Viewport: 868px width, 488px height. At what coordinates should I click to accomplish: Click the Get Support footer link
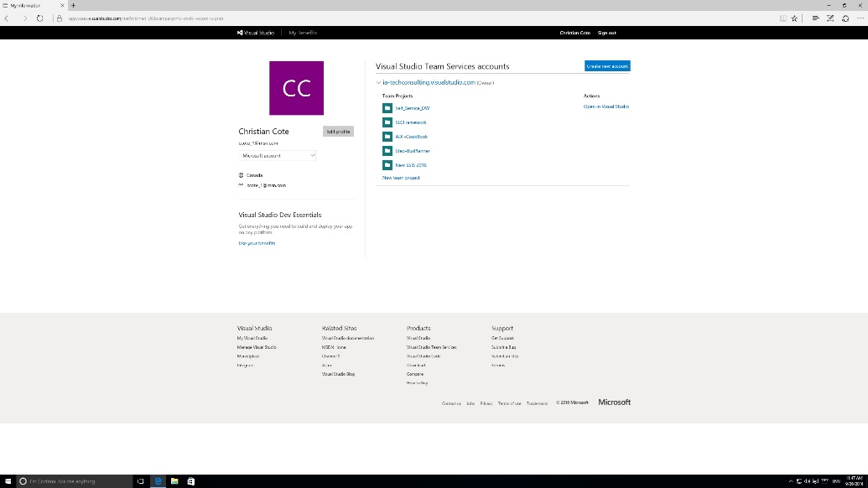pyautogui.click(x=502, y=338)
